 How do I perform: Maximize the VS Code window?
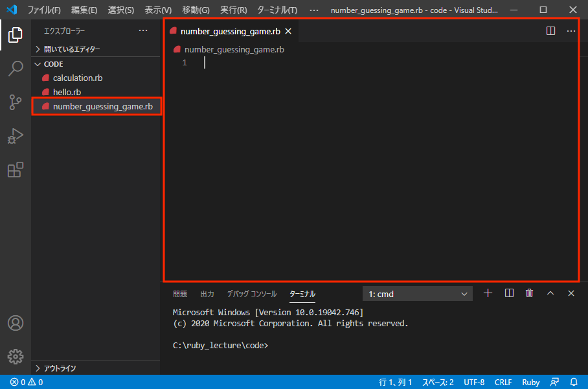click(x=543, y=10)
